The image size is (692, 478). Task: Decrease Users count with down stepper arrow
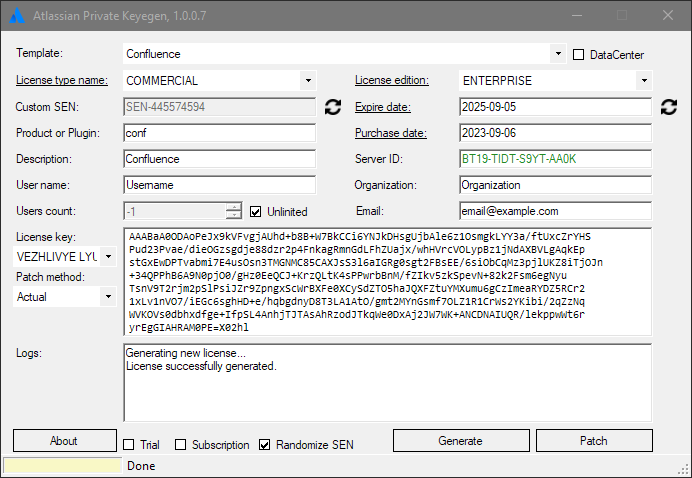tap(233, 215)
